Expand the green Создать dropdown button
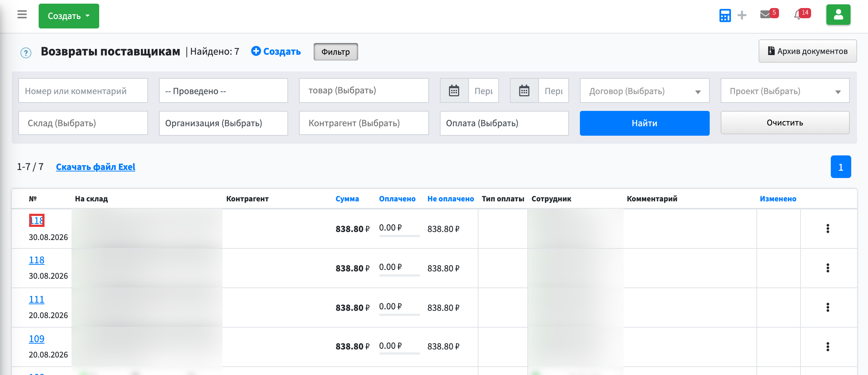Screen dimensions: 868x375 tap(69, 16)
